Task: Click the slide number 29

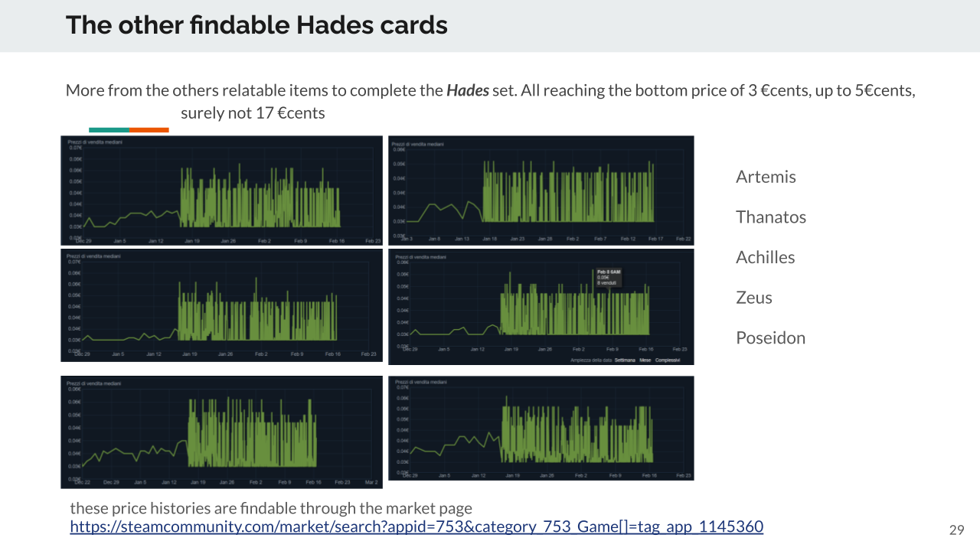Action: coord(956,530)
